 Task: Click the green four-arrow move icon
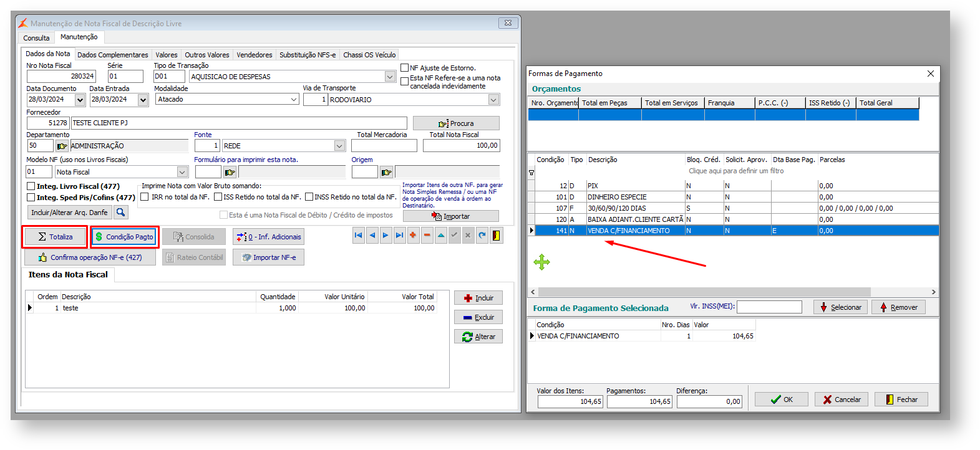coord(541,262)
